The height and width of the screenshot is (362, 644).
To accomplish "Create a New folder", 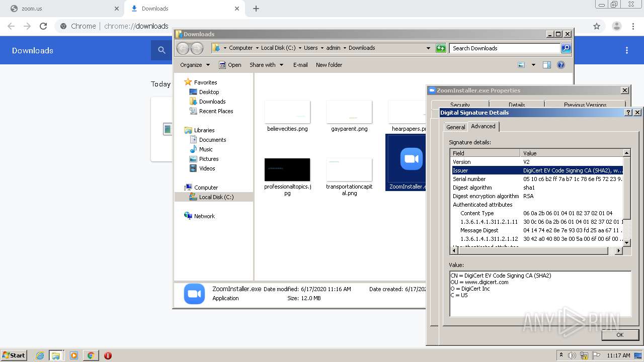I will point(329,65).
